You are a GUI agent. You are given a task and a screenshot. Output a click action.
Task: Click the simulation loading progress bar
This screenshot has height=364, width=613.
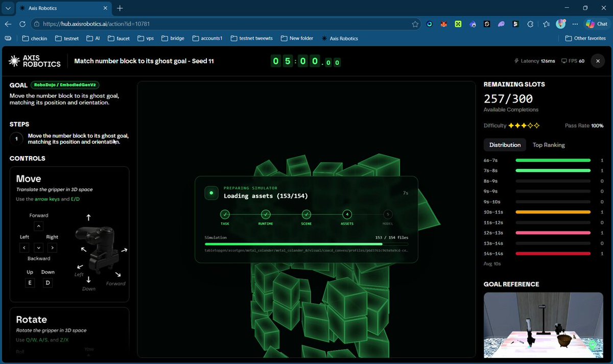(x=306, y=244)
